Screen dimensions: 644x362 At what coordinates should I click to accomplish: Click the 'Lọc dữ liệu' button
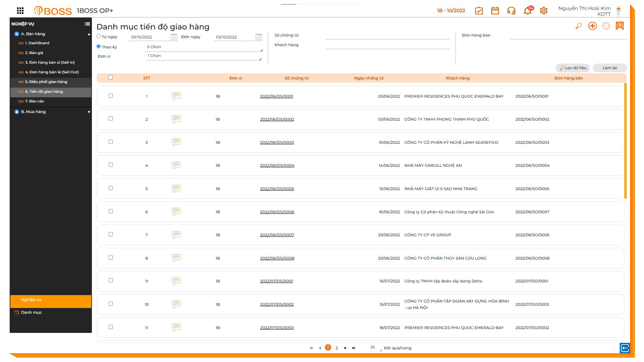click(x=573, y=68)
